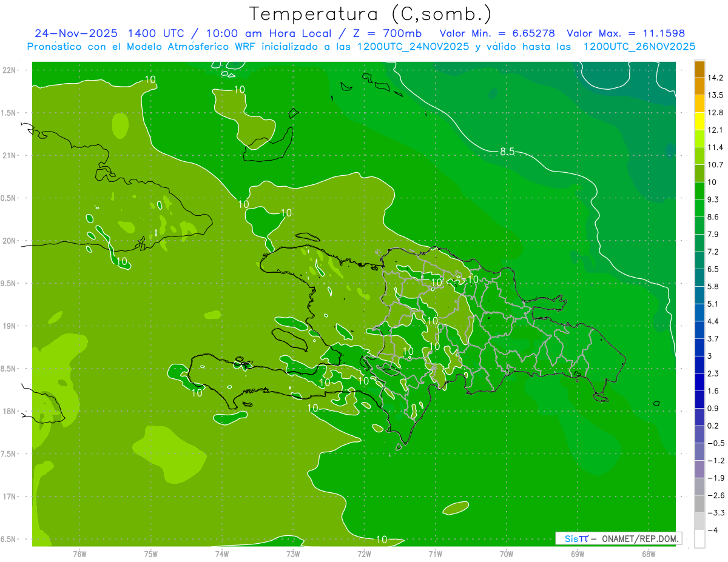This screenshot has width=728, height=562.
Task: Click the "9.5N" latitude label
Action: pos(8,284)
